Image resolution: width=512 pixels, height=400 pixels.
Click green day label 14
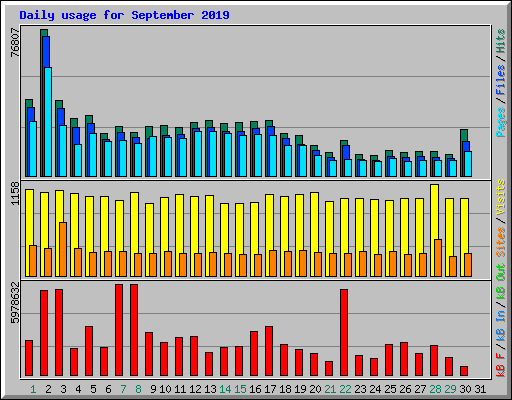(225, 389)
